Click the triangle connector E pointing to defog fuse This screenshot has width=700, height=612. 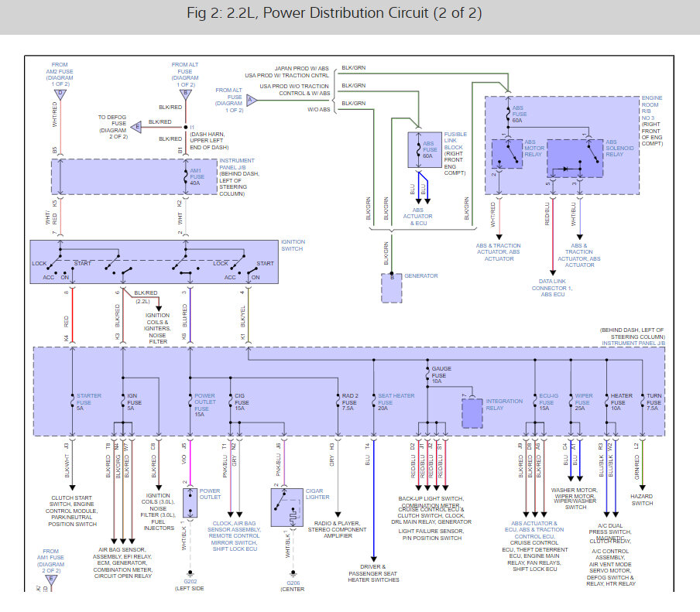tap(136, 127)
